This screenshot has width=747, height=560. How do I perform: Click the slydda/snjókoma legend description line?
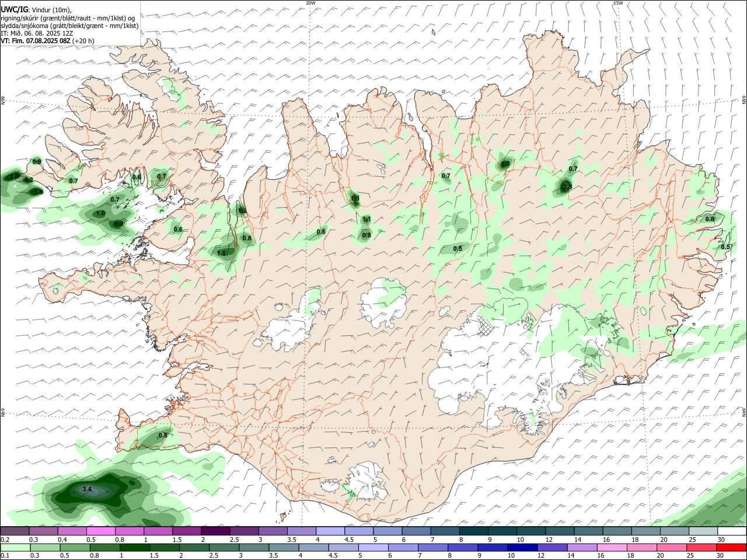[x=69, y=26]
